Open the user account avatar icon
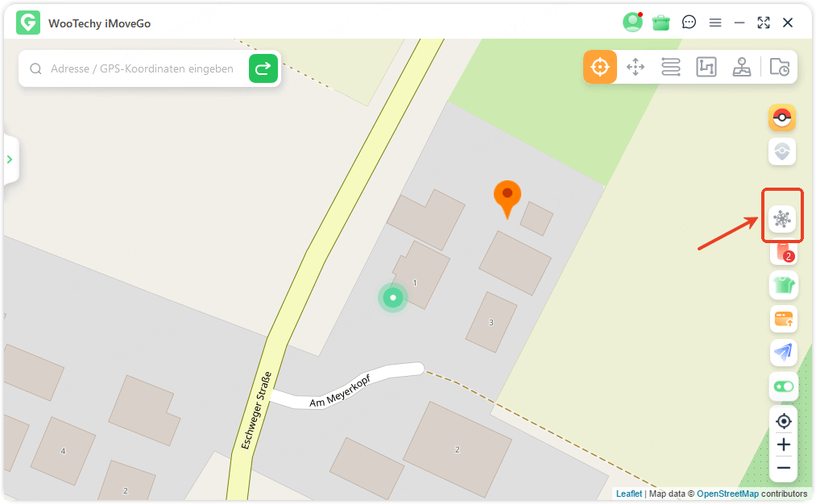Screen dimensions: 816x504 [632, 23]
